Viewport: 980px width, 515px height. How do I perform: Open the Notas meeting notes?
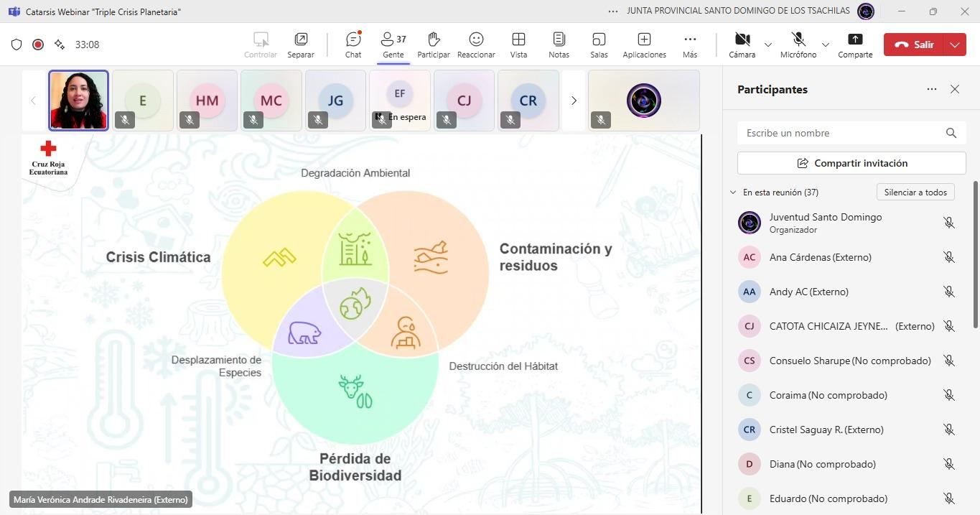click(559, 44)
